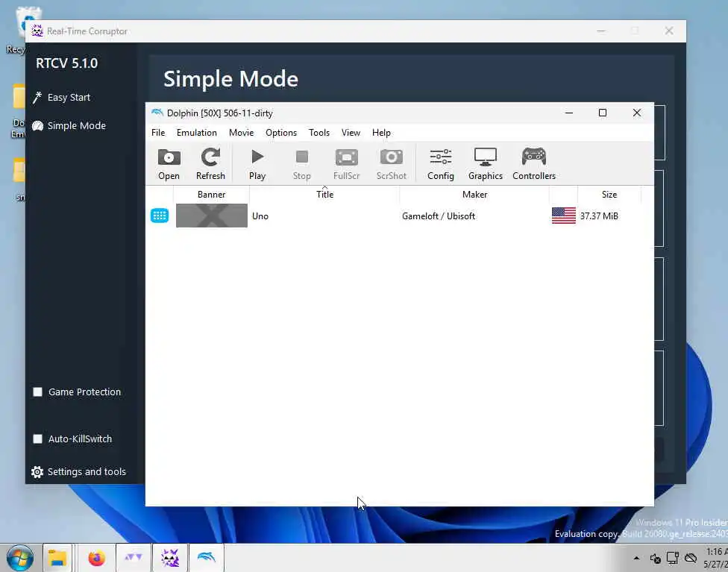Viewport: 728px width, 572px height.
Task: Open the Tools menu
Action: (x=319, y=133)
